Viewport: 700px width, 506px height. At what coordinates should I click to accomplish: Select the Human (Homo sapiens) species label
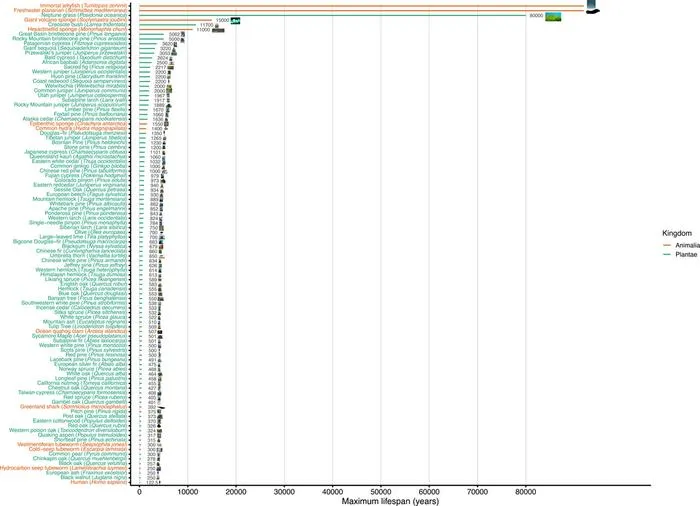pyautogui.click(x=99, y=482)
